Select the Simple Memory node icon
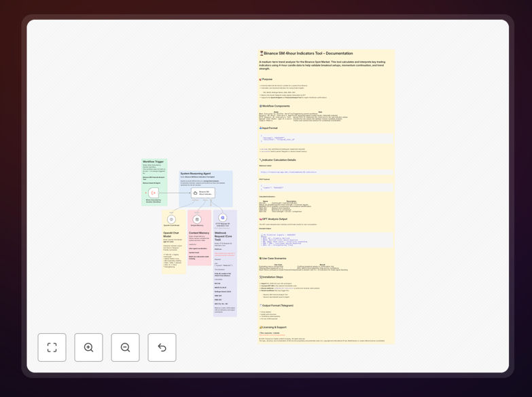Viewport: 532px width, 397px height. [x=197, y=219]
